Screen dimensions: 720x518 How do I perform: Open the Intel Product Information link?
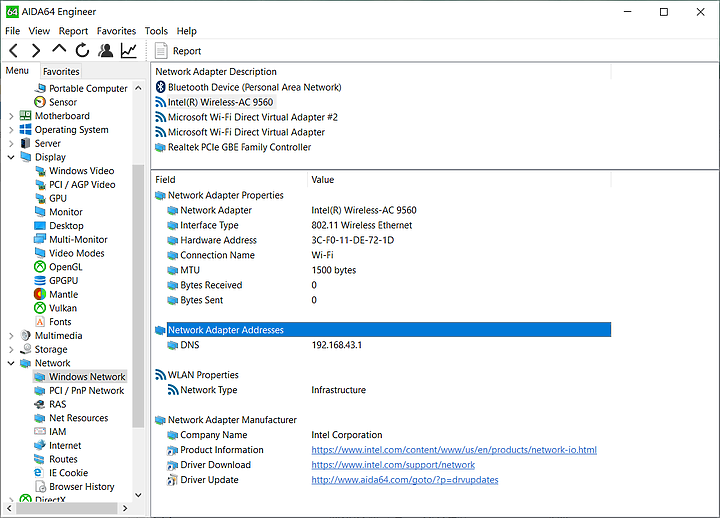point(454,450)
